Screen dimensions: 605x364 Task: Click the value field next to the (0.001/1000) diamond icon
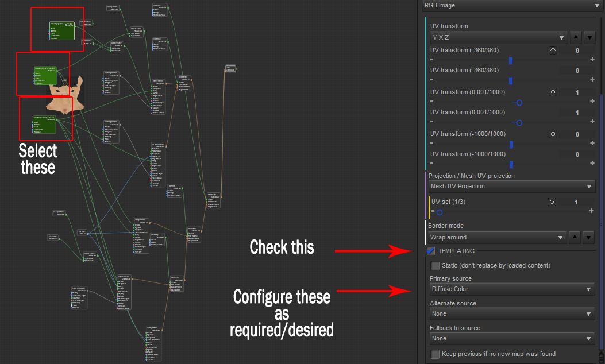(x=577, y=92)
